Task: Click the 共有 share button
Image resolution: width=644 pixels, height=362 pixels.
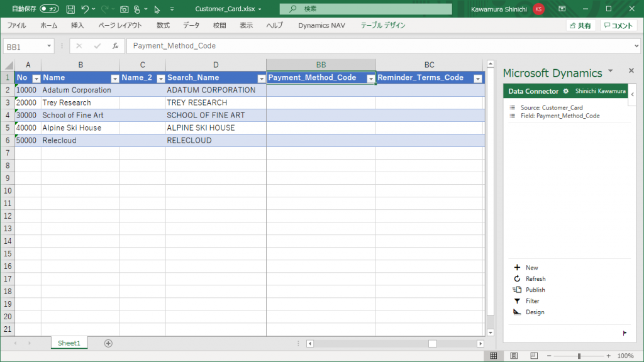Action: pyautogui.click(x=580, y=25)
